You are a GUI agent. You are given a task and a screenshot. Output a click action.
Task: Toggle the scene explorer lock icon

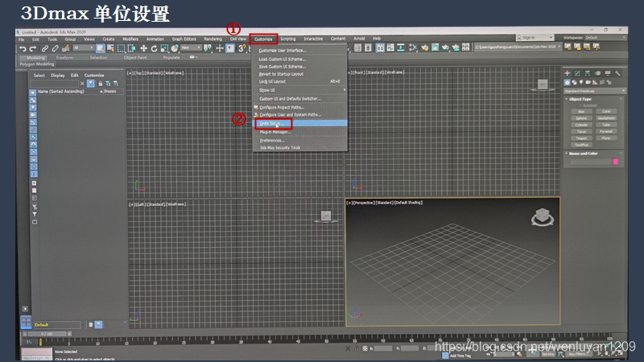(100, 84)
